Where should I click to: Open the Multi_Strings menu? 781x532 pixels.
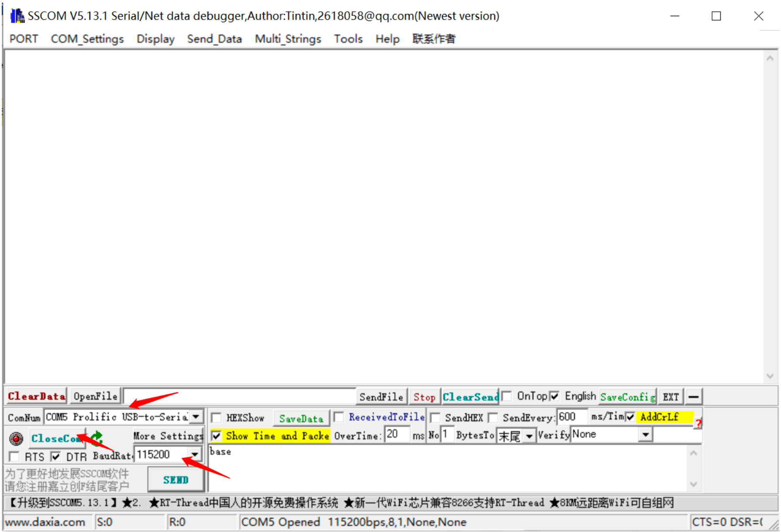pyautogui.click(x=288, y=39)
